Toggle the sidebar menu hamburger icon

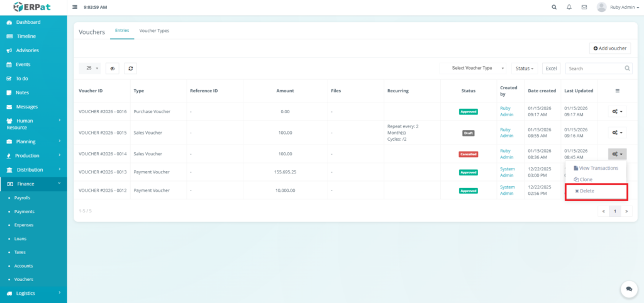[x=75, y=7]
